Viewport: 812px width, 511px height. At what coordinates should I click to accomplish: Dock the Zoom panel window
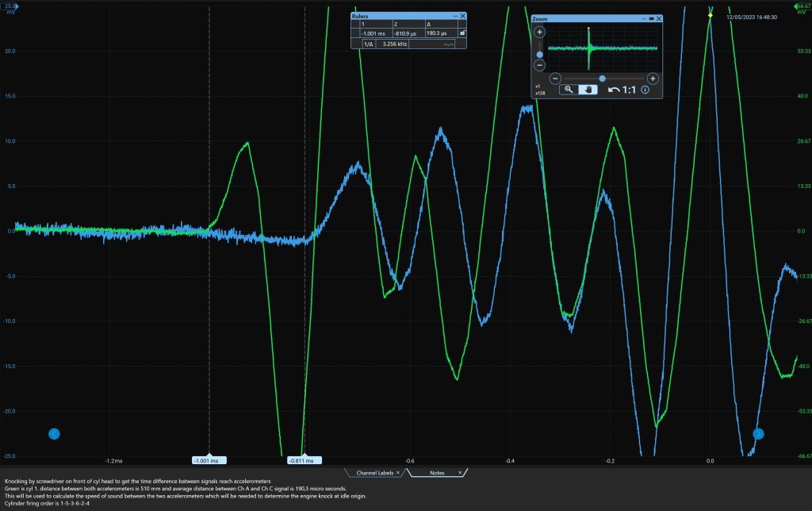(652, 19)
